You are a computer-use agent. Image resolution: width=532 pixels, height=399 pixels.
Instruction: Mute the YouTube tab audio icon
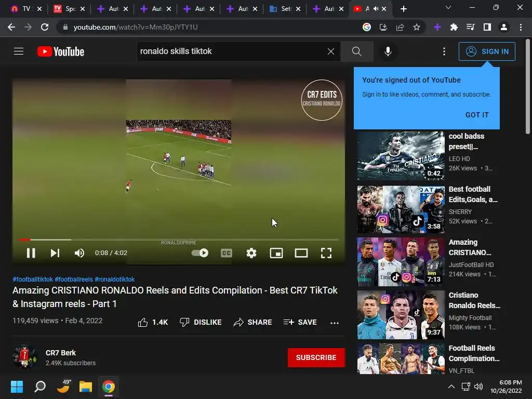click(x=376, y=9)
